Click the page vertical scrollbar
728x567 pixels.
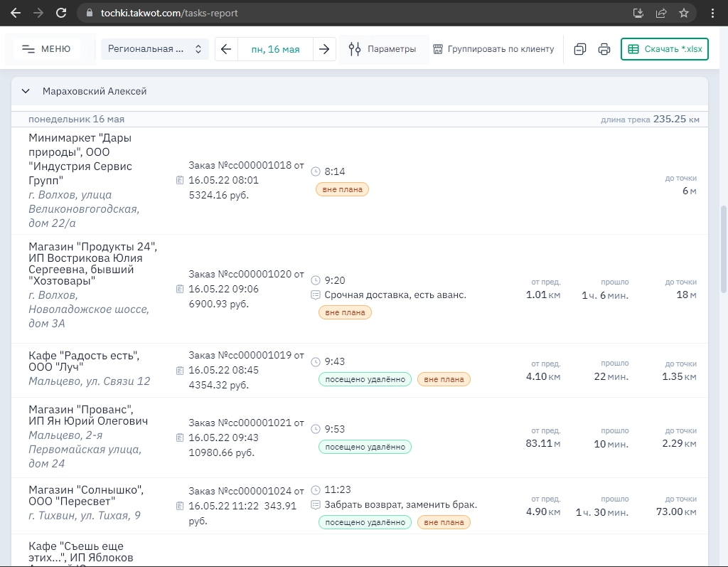pyautogui.click(x=724, y=249)
